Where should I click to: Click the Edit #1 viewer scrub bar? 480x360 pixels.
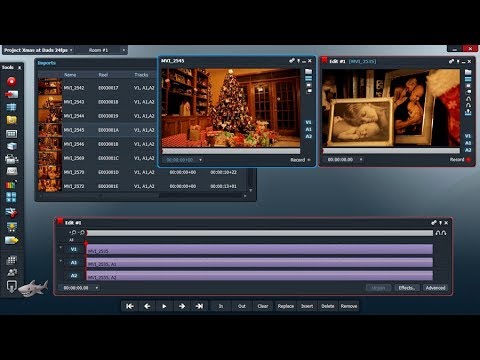pos(391,151)
